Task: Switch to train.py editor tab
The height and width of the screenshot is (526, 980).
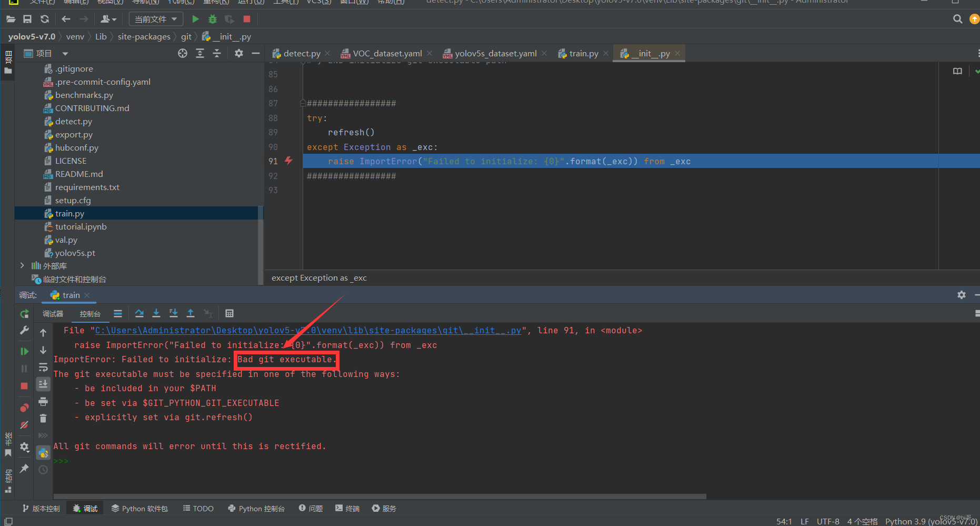Action: [583, 53]
